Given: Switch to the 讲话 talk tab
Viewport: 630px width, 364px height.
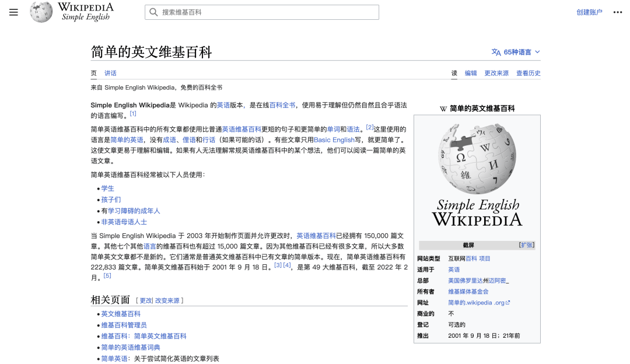Looking at the screenshot, I should pyautogui.click(x=110, y=73).
